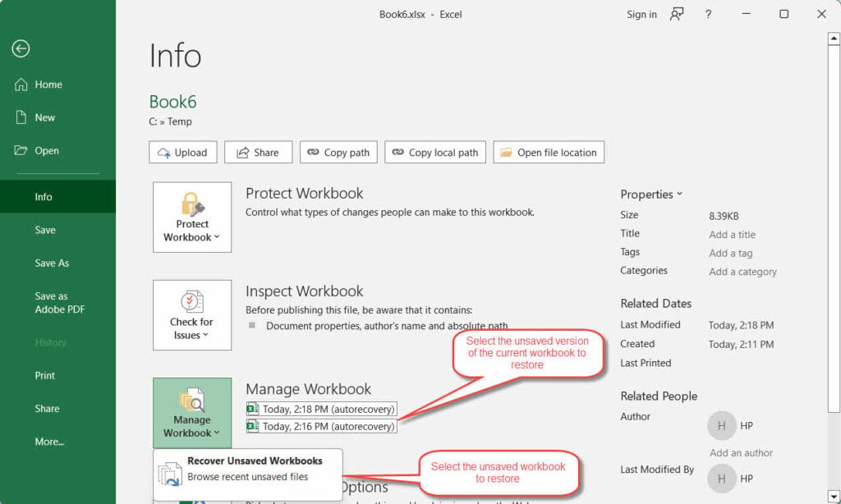Viewport: 841px width, 504px height.
Task: Click the Upload button
Action: pyautogui.click(x=183, y=153)
